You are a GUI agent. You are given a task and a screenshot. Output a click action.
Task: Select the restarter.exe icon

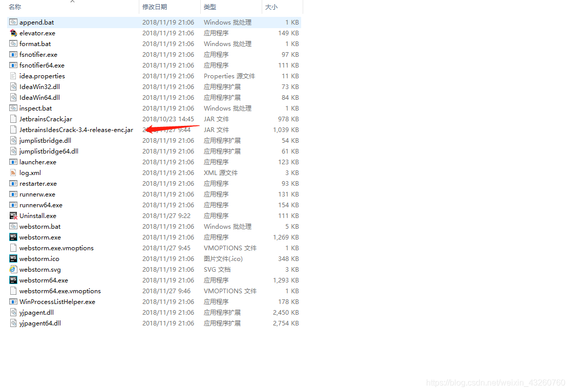(x=13, y=184)
